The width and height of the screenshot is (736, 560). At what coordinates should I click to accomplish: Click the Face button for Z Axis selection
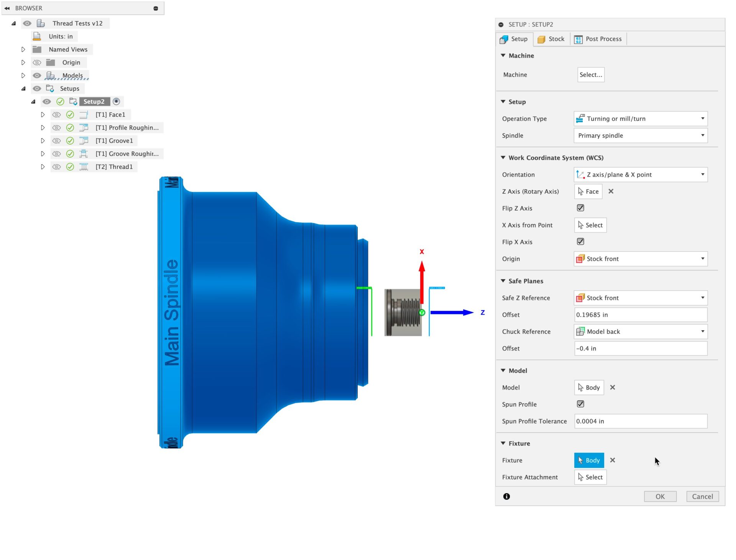[588, 191]
